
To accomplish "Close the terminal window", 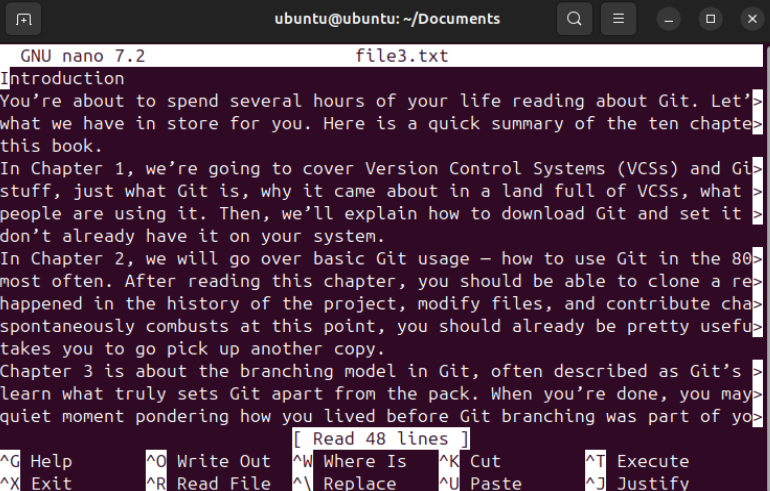I will coord(752,19).
